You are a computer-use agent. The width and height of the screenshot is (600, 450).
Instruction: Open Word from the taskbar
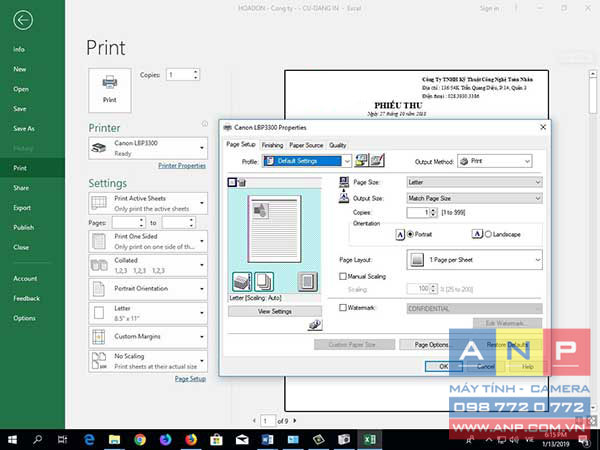point(267,439)
